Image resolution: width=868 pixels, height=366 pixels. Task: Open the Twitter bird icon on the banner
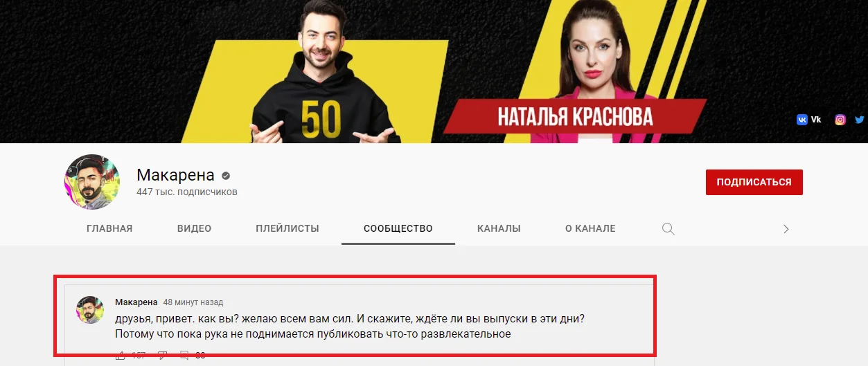point(859,120)
